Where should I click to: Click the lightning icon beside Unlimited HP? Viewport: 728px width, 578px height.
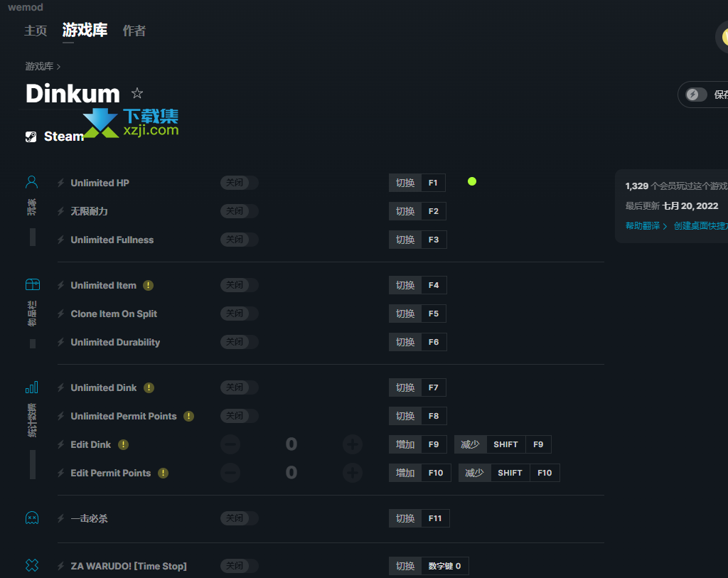click(x=61, y=183)
